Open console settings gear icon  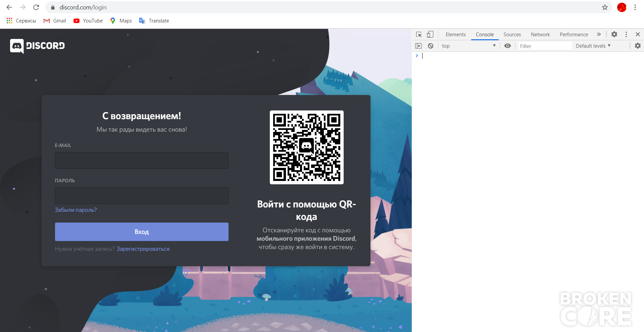coord(638,46)
